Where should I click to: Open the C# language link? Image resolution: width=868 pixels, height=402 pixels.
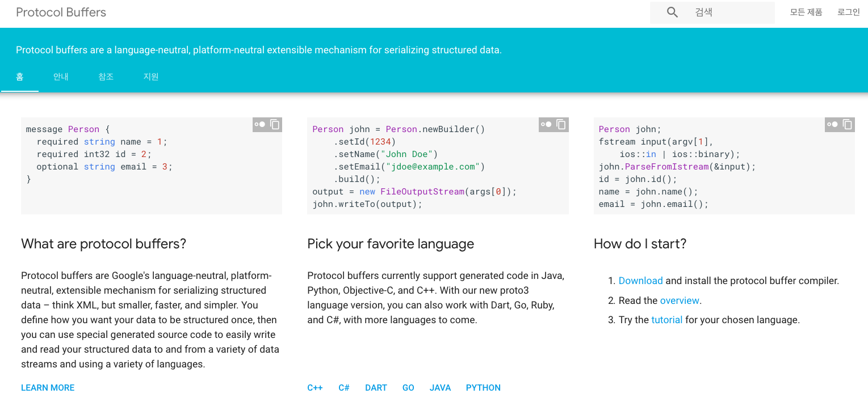344,388
